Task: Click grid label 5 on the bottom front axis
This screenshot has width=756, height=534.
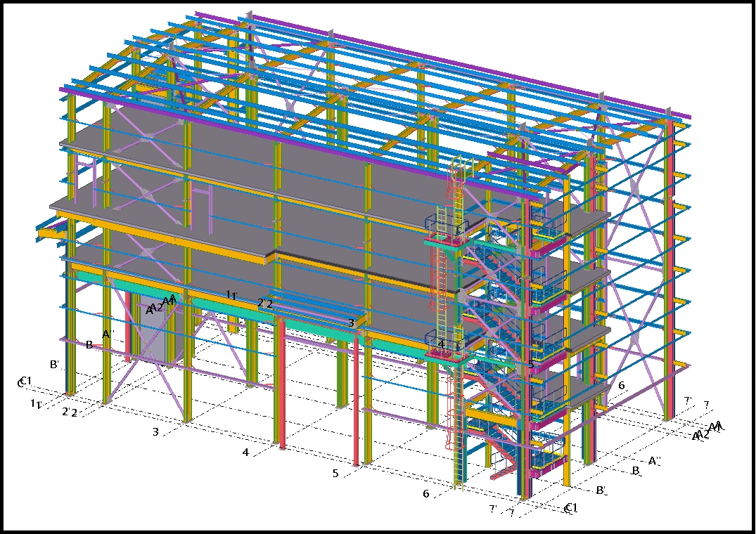Action: click(335, 474)
